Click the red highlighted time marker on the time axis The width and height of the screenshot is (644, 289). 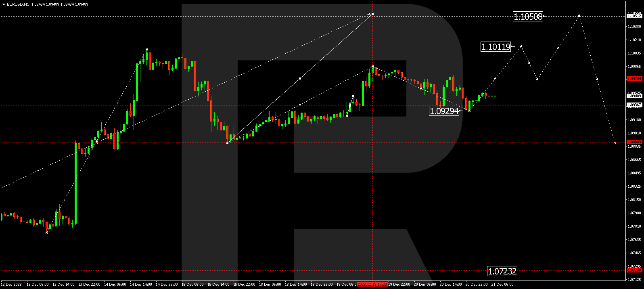(x=372, y=285)
